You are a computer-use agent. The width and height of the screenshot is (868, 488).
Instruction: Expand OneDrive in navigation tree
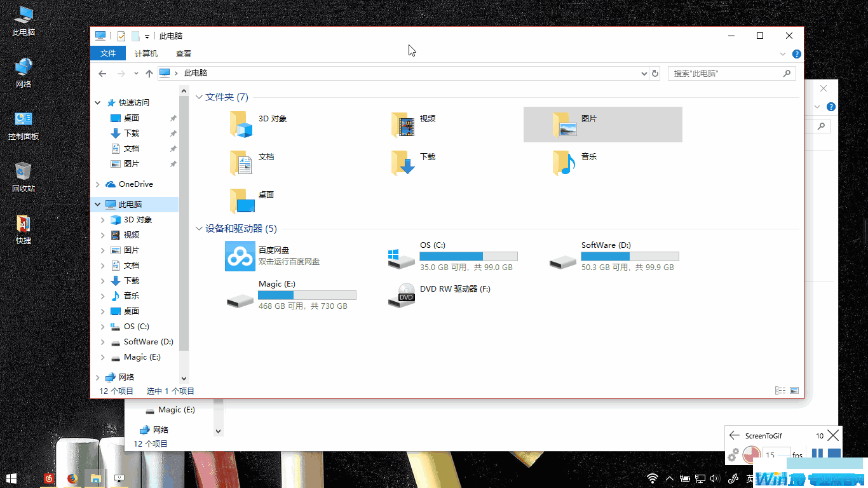click(98, 184)
